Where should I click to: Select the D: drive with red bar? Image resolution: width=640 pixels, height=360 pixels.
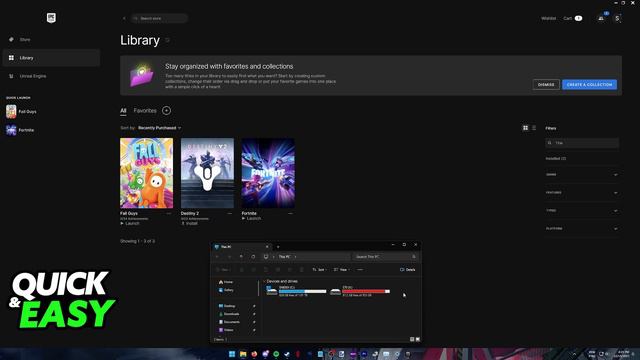[360, 291]
